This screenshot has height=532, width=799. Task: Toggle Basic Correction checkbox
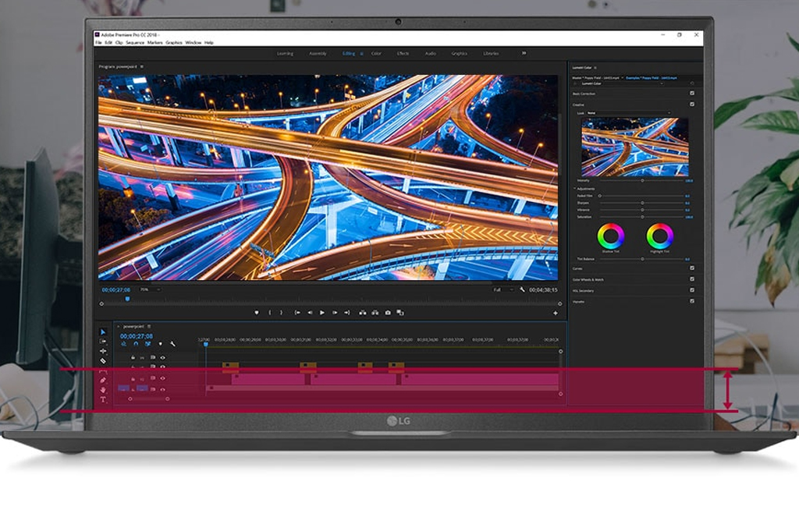[x=692, y=94]
